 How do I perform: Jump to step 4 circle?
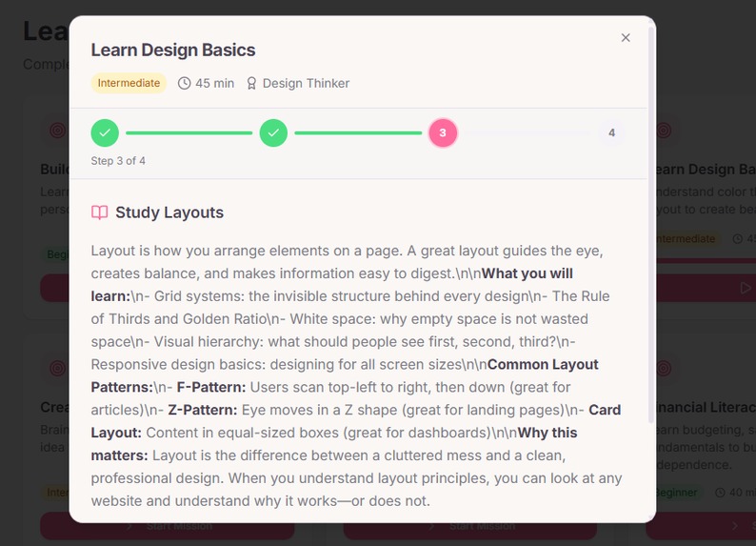[x=611, y=132]
